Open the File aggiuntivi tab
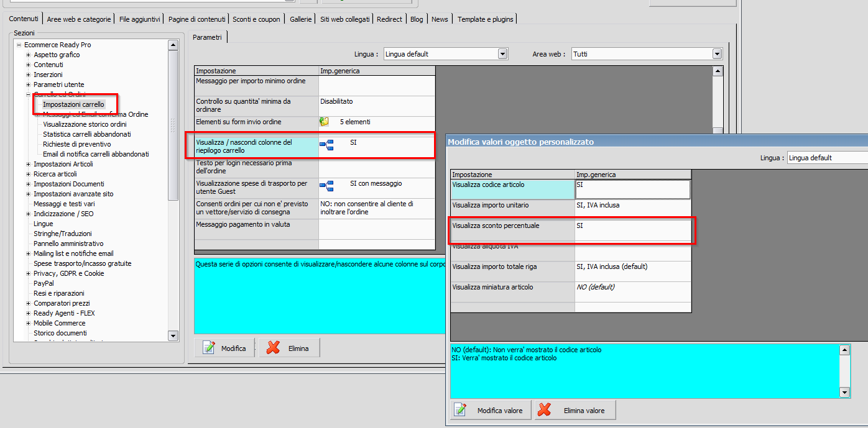Screen dimensions: 868x428 (140, 19)
